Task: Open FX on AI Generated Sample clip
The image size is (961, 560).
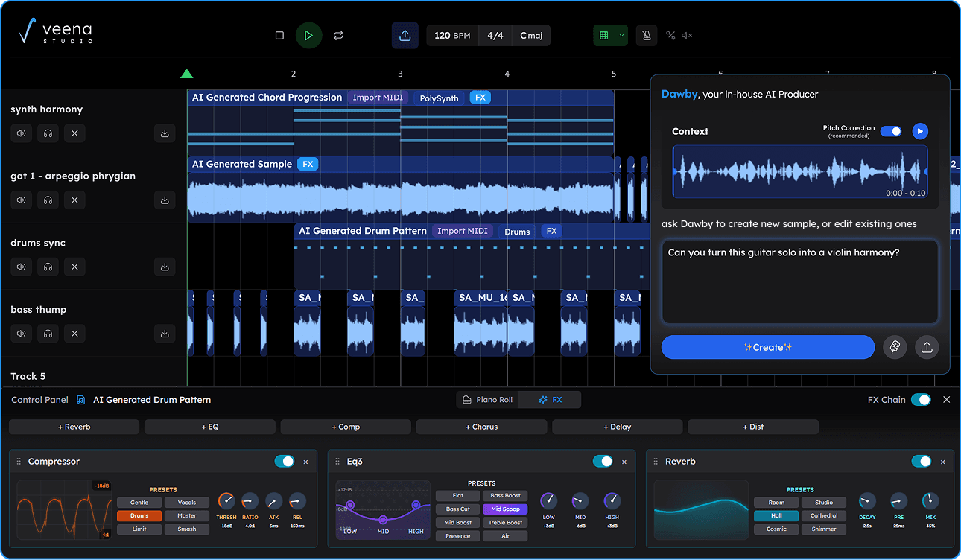Action: point(308,164)
